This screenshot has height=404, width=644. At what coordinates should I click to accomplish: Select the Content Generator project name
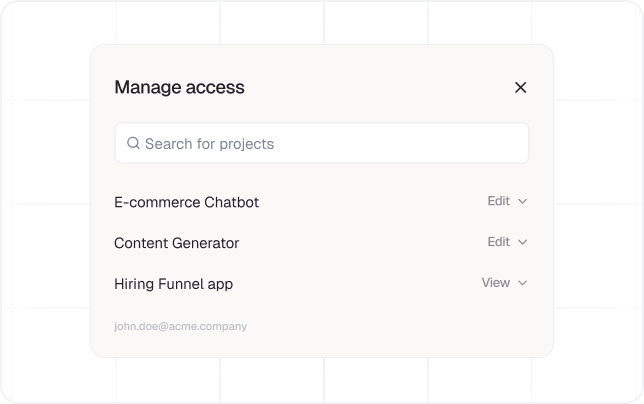pyautogui.click(x=176, y=243)
